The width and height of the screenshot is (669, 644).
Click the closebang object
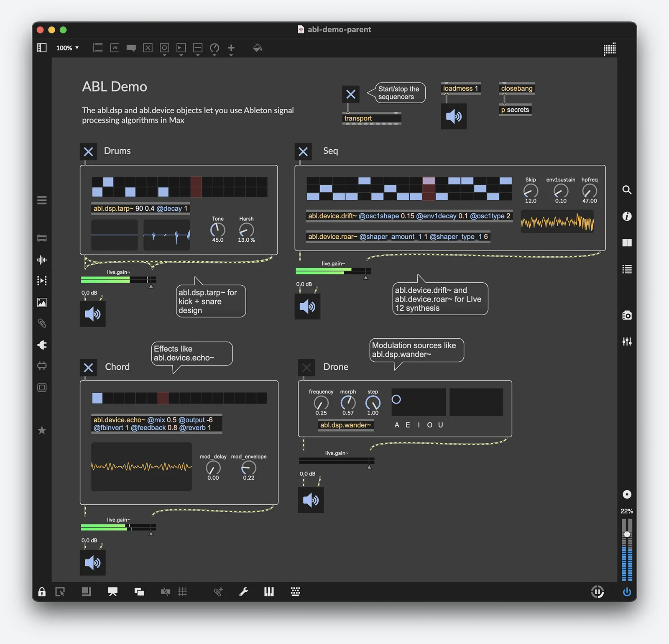517,88
